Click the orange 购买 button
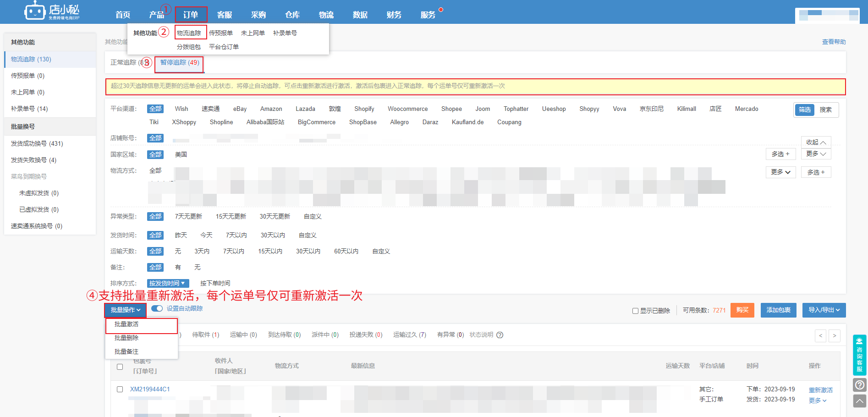 (x=742, y=310)
